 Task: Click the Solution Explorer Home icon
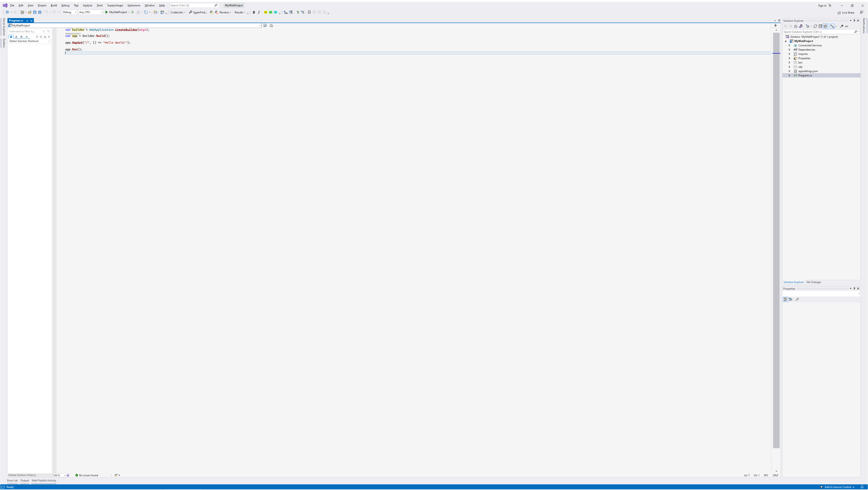(795, 26)
